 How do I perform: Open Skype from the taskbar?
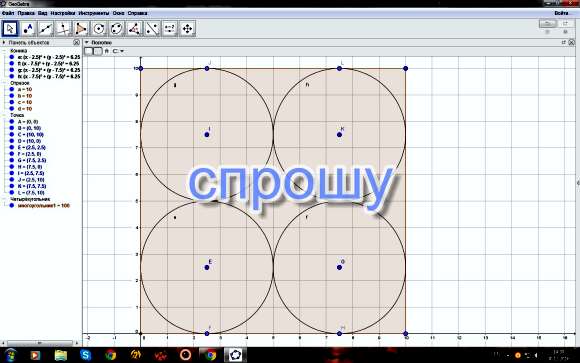click(85, 355)
